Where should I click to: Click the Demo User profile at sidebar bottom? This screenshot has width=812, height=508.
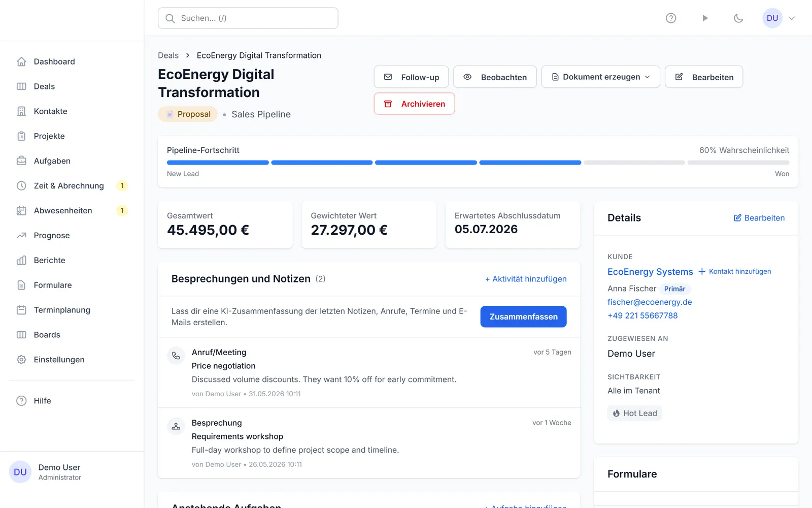72,472
